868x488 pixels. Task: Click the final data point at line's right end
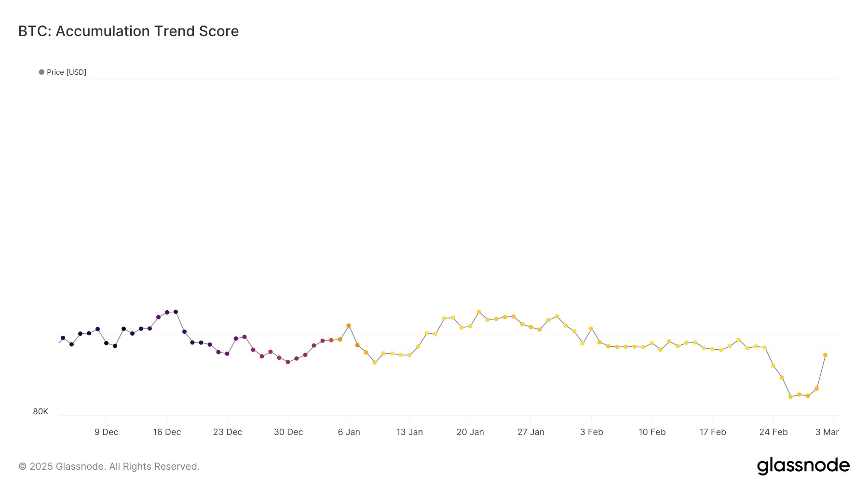(x=825, y=355)
